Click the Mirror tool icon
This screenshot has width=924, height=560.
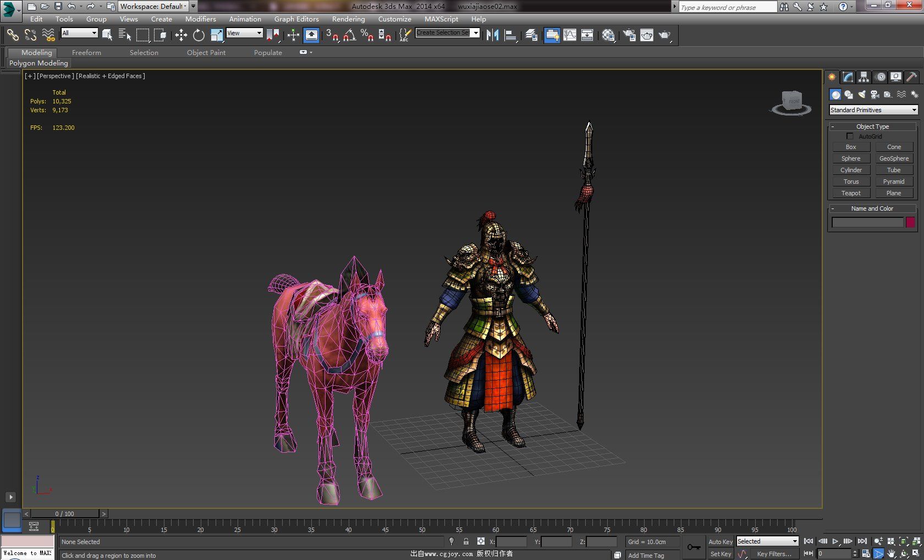(492, 35)
